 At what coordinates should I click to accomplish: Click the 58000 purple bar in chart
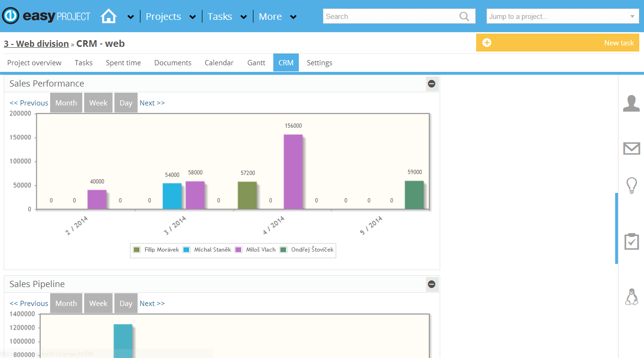[x=195, y=195]
